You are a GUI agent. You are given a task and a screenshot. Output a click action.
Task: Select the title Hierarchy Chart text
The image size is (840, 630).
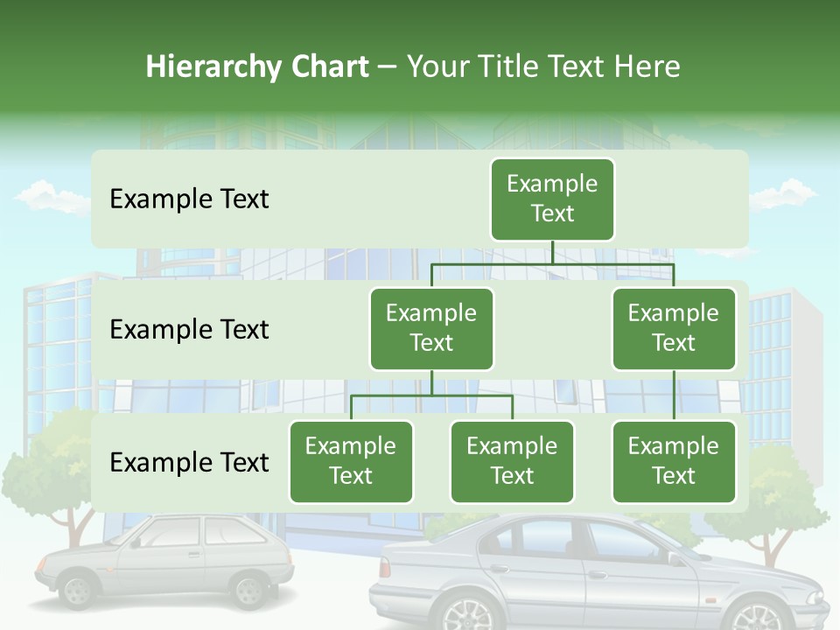click(x=257, y=66)
